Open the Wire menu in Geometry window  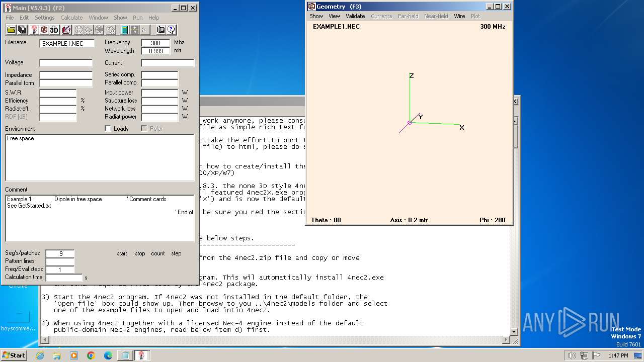459,16
